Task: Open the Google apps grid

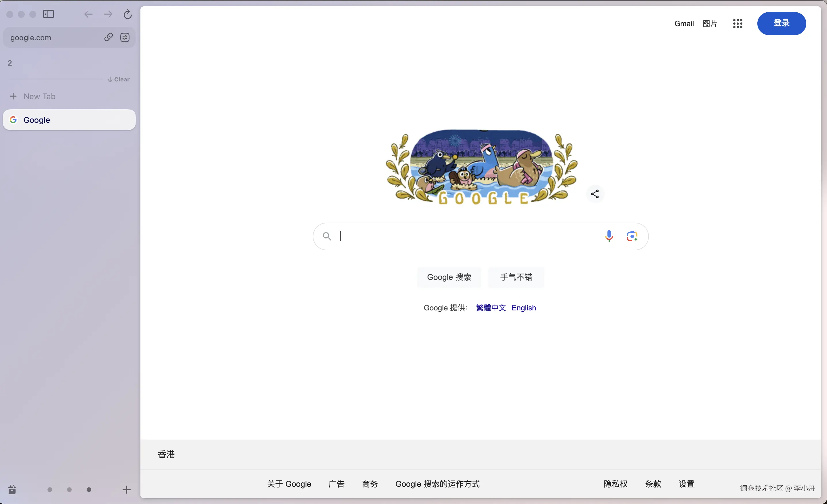Action: [x=738, y=24]
